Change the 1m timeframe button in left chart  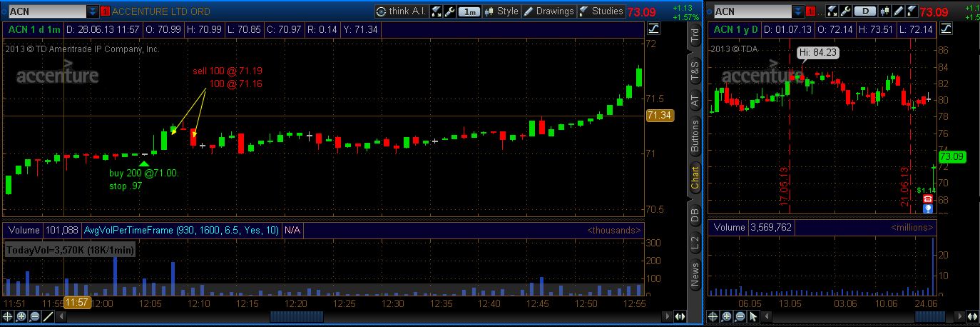click(469, 11)
